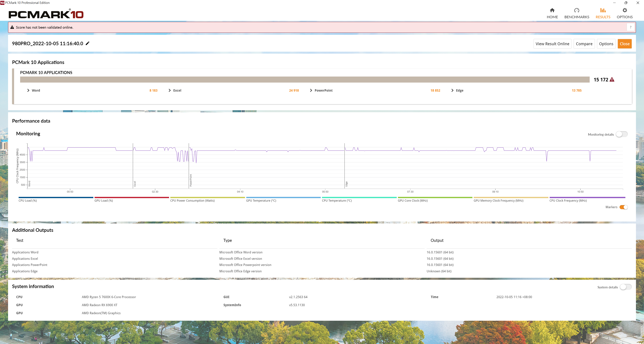Screen dimensions: 644x344
Task: Click the Compare button
Action: (x=584, y=44)
